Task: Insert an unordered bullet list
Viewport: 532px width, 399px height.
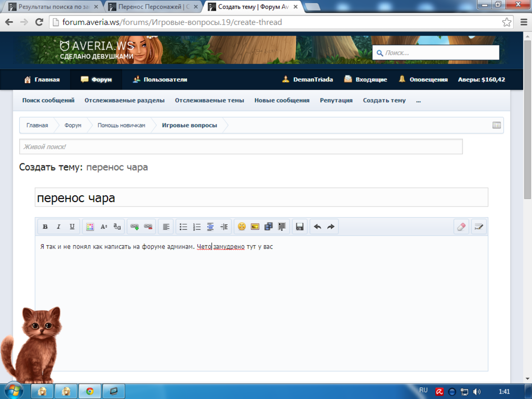Action: 183,227
